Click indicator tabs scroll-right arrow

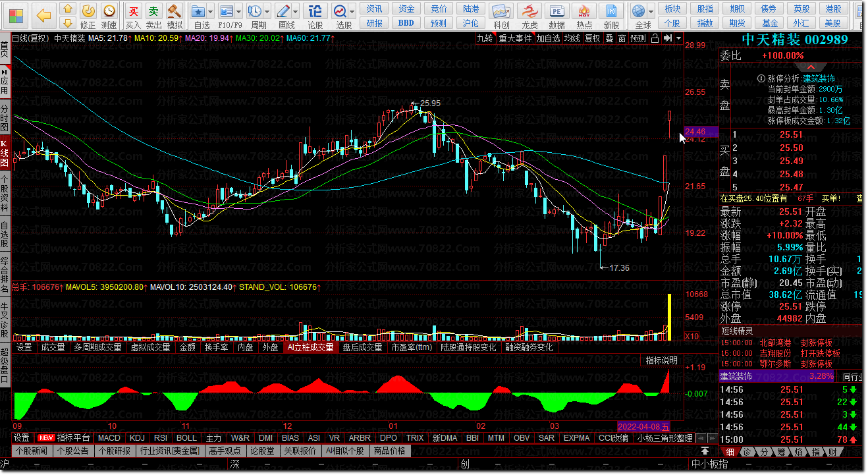click(x=713, y=438)
